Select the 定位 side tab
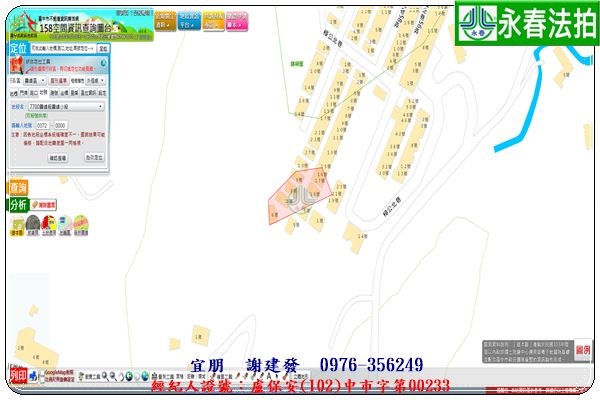Image resolution: width=600 pixels, height=400 pixels. (18, 49)
